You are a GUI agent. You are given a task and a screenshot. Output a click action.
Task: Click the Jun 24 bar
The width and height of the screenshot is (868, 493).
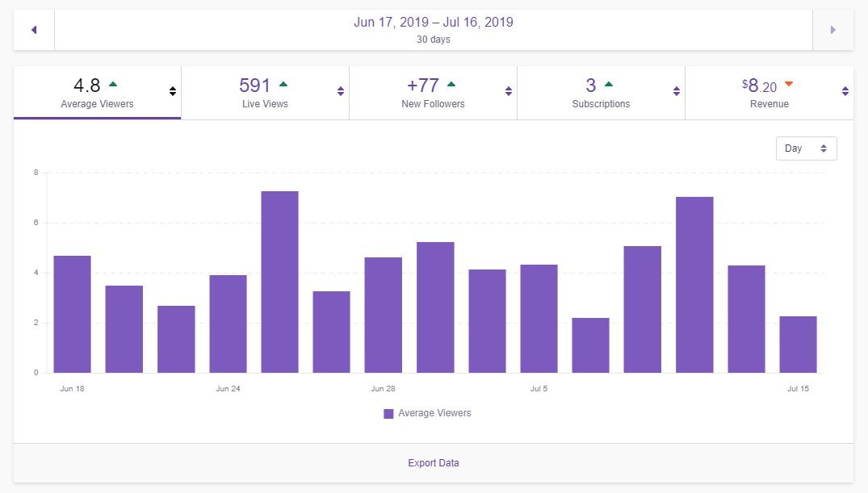(228, 324)
